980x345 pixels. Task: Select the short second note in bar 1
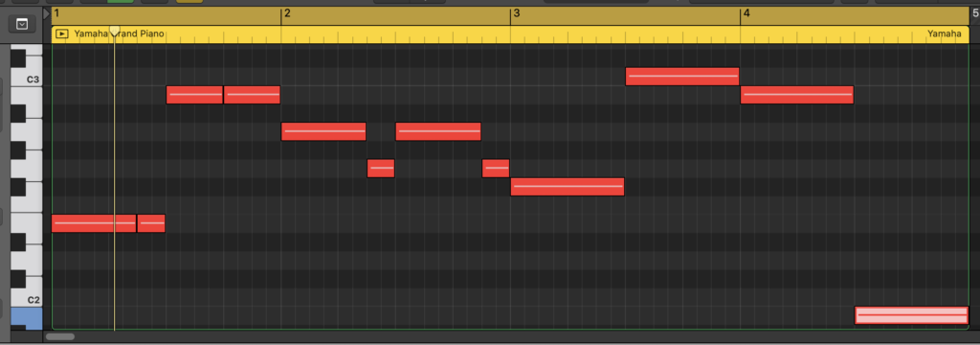[151, 223]
